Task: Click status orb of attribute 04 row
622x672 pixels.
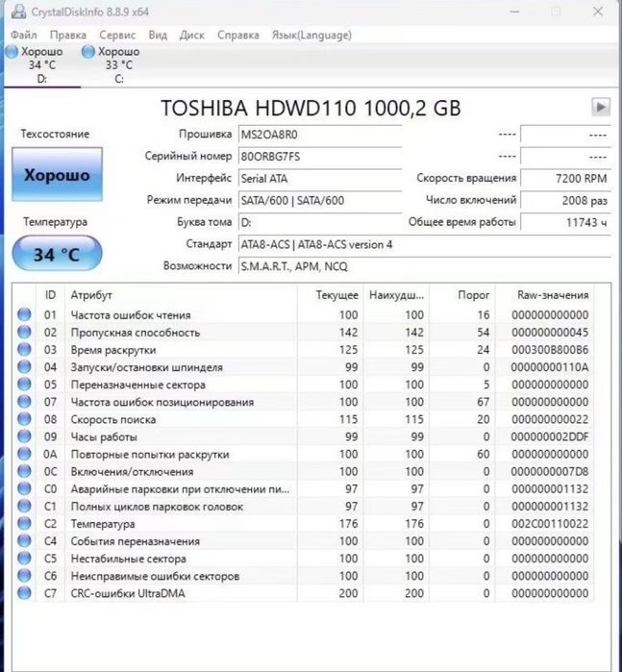Action: coord(24,367)
